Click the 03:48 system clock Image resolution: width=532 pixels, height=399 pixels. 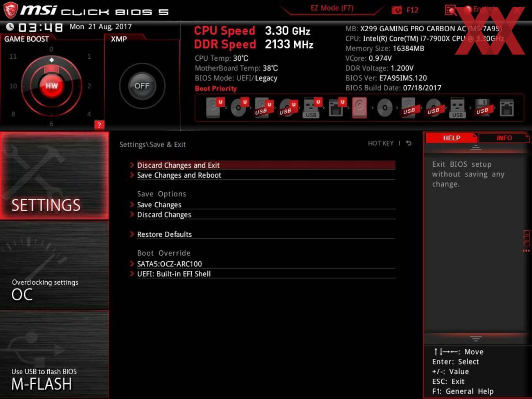[41, 27]
